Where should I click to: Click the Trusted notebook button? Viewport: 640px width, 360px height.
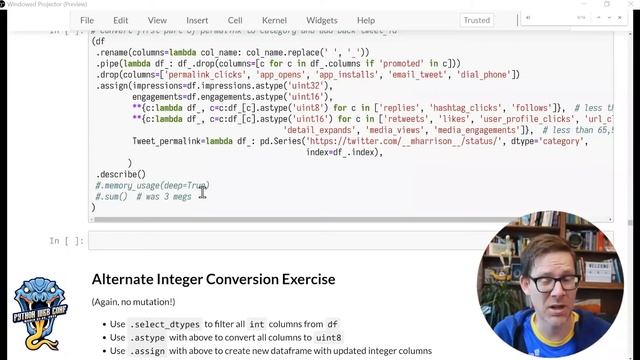click(x=477, y=20)
